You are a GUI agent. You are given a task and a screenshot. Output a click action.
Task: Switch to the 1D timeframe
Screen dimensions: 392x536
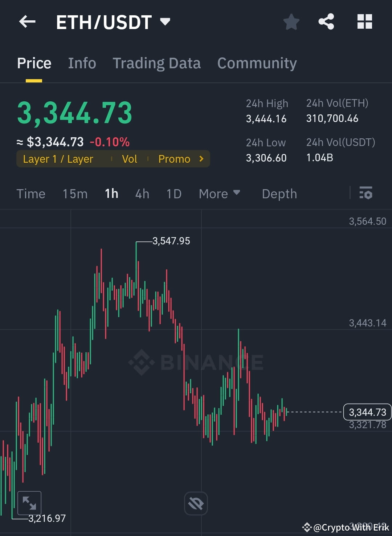pyautogui.click(x=173, y=194)
